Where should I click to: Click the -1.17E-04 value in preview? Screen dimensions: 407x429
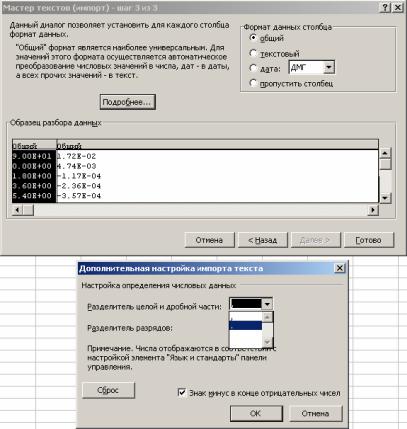[x=79, y=176]
